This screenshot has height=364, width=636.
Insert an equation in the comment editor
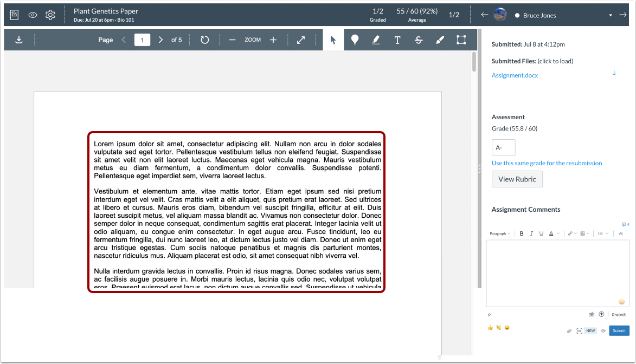pos(621,233)
